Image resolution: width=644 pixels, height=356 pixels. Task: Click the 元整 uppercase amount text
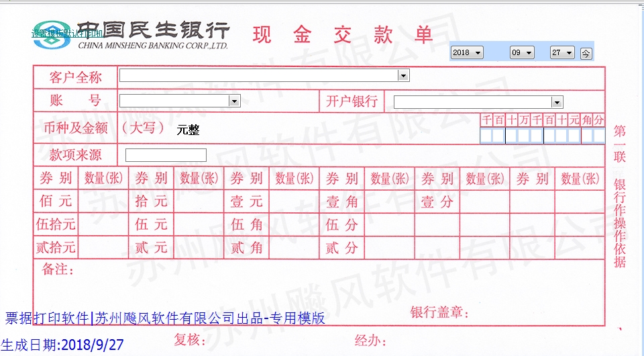(x=188, y=130)
